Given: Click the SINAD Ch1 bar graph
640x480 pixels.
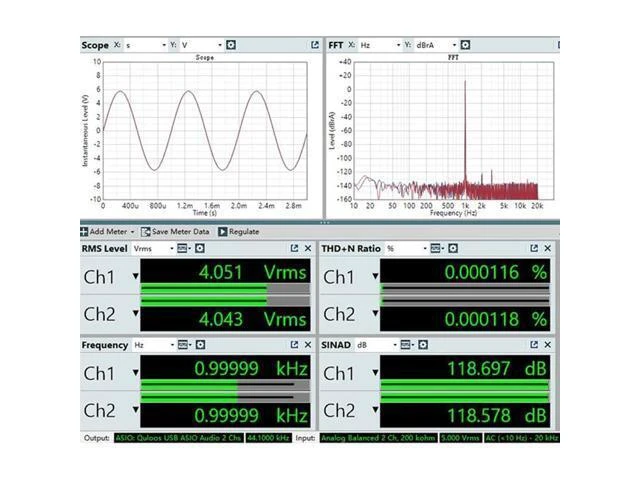Looking at the screenshot, I should [465, 385].
